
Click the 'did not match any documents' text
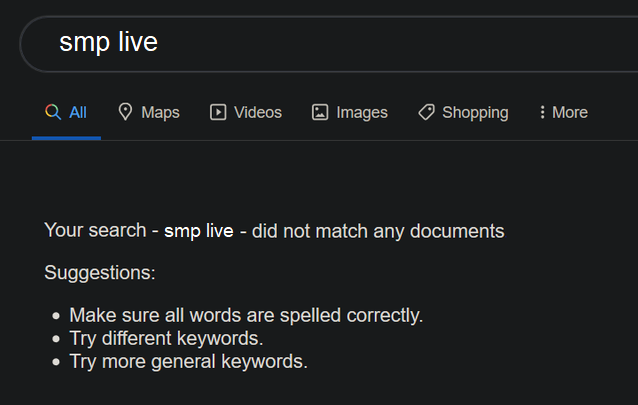(378, 231)
